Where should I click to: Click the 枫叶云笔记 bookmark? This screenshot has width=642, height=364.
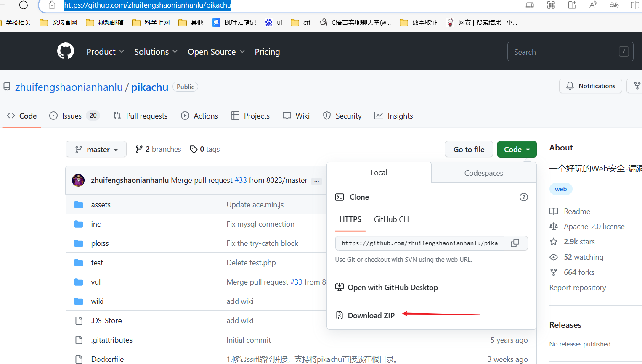[x=234, y=23]
